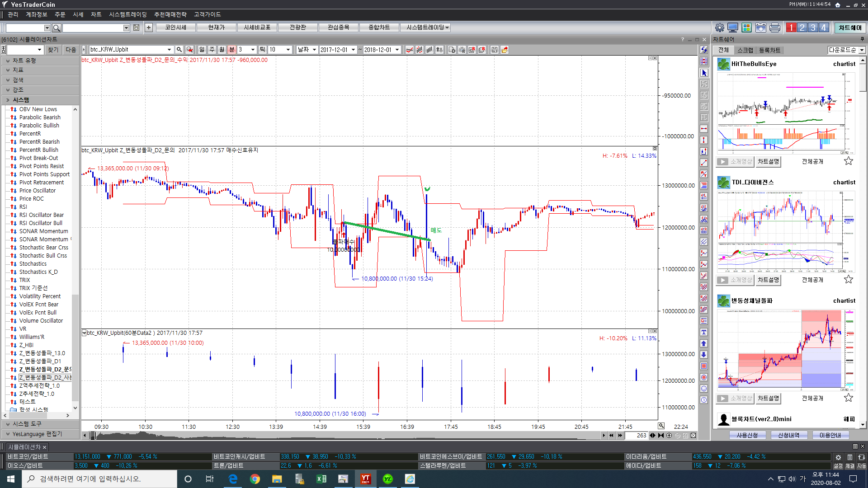Click the save chart floppy icon
The image size is (868, 488).
coord(494,50)
